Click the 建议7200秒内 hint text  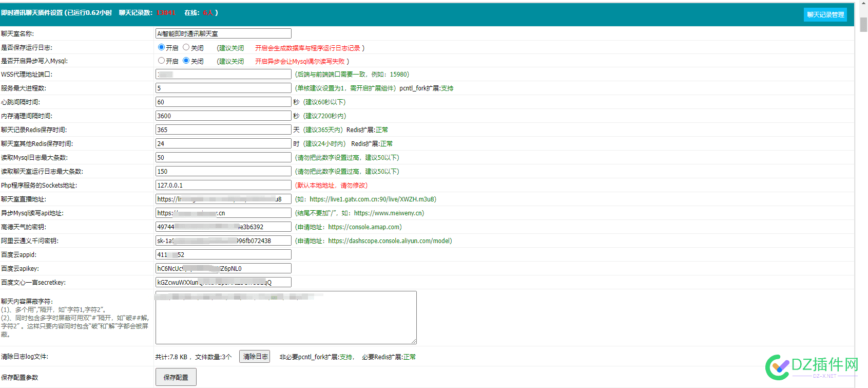325,116
